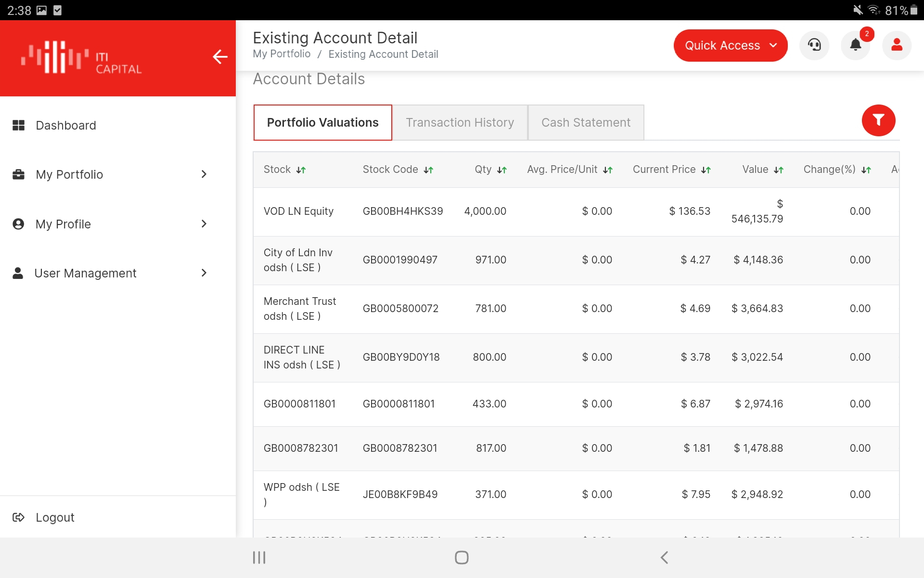
Task: Open the customer support headset icon
Action: 814,45
